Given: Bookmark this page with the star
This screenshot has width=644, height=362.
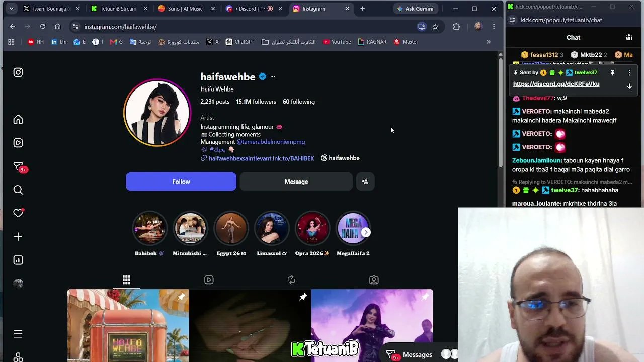Looking at the screenshot, I should (435, 27).
